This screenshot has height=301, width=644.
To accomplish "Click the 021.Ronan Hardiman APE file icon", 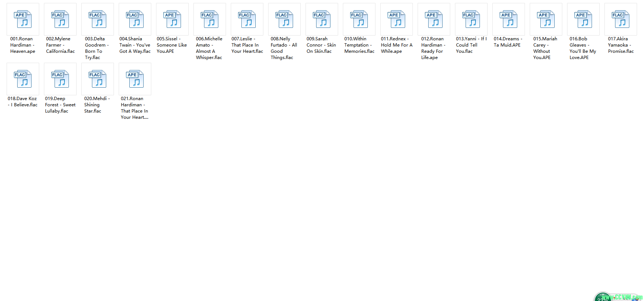I will (x=135, y=79).
